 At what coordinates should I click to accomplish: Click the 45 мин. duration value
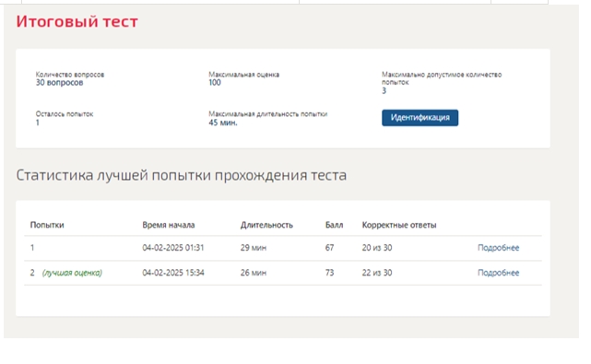(x=223, y=123)
